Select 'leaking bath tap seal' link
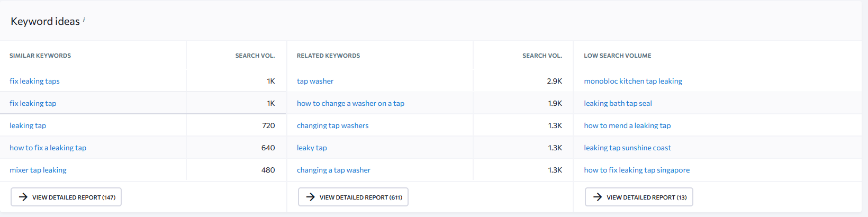The height and width of the screenshot is (217, 868). click(x=618, y=103)
